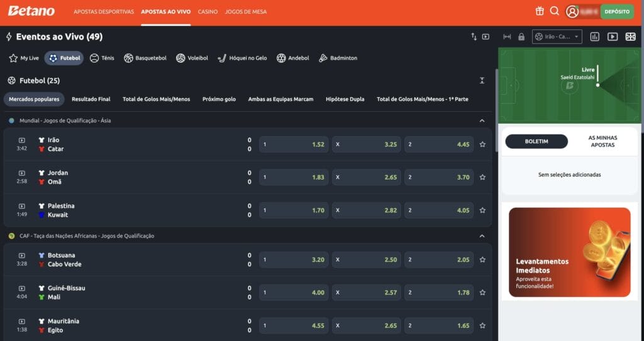
Task: Open the JOGOS DE MESA menu
Action: click(x=246, y=11)
